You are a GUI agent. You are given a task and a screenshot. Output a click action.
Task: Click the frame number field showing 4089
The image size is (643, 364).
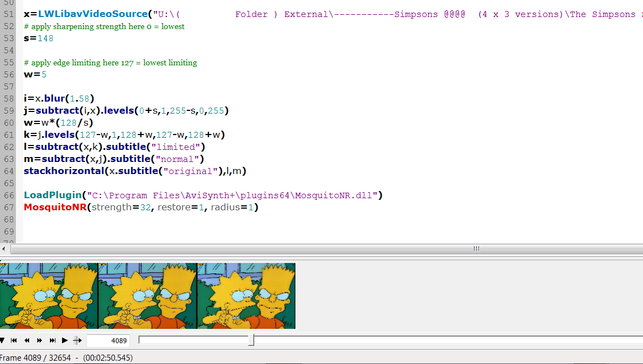108,340
